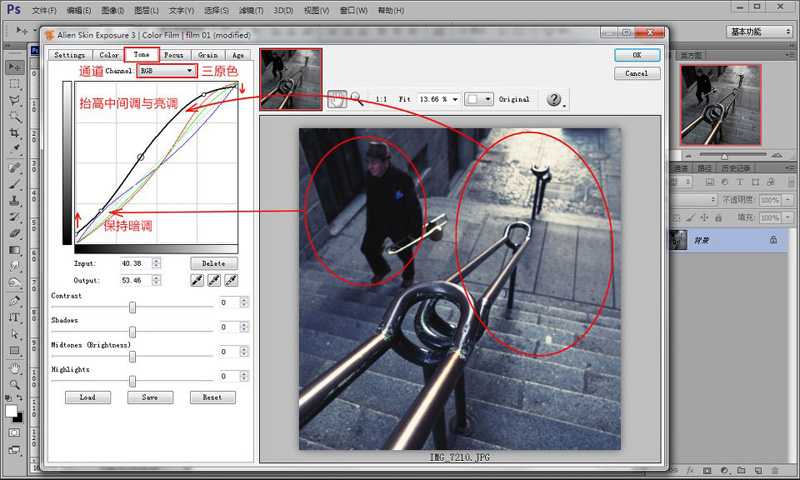The width and height of the screenshot is (800, 480).
Task: Select the Pen tool
Action: coord(14,300)
